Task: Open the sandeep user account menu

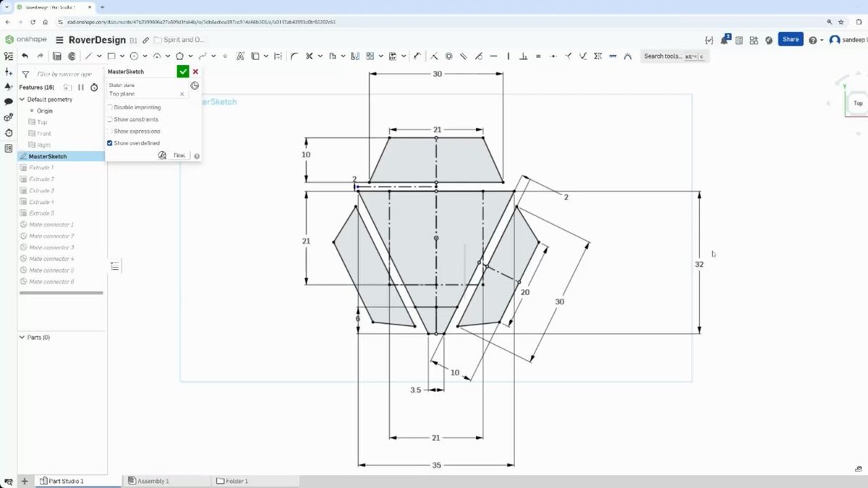Action: click(848, 40)
